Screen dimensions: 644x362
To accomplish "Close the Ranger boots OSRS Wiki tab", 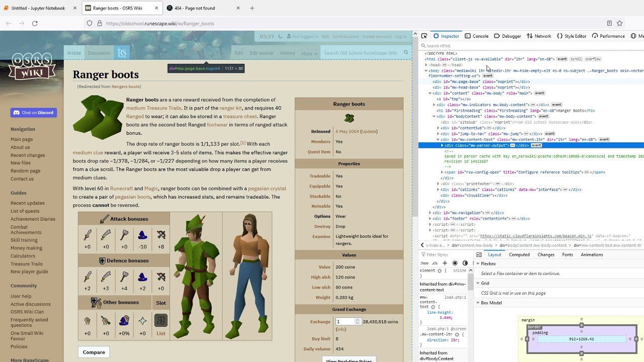I will click(156, 8).
